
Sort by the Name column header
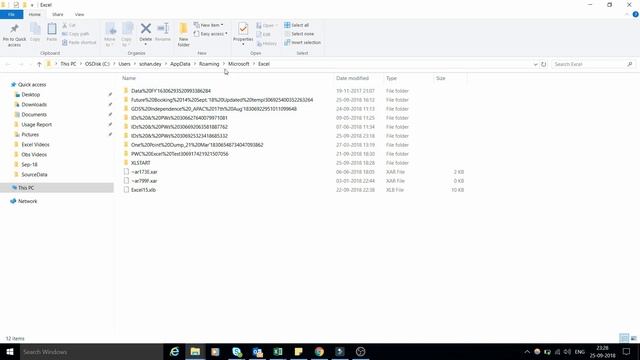tap(129, 78)
